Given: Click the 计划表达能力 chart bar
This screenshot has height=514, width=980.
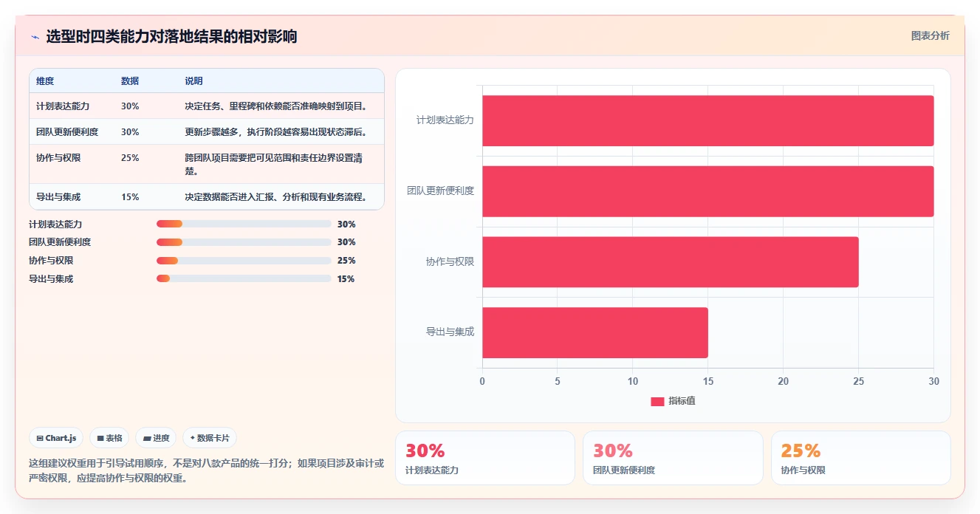Looking at the screenshot, I should click(708, 120).
